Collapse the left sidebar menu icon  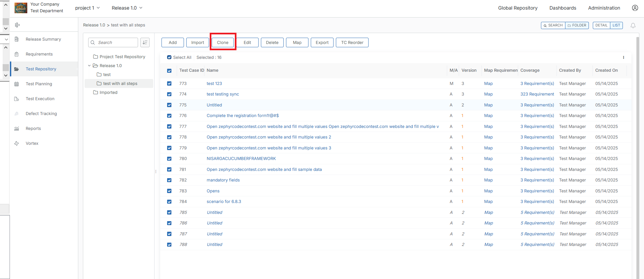pos(17,25)
